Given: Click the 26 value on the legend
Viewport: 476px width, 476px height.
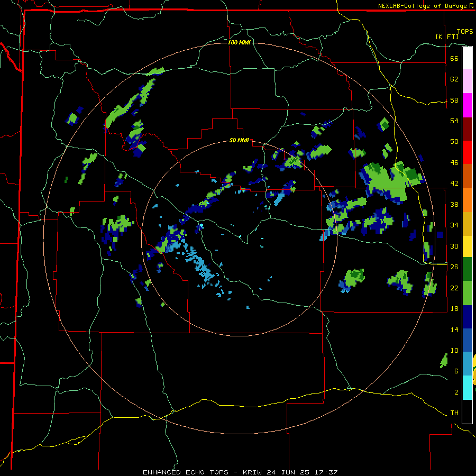Looking at the screenshot, I should pos(454,267).
